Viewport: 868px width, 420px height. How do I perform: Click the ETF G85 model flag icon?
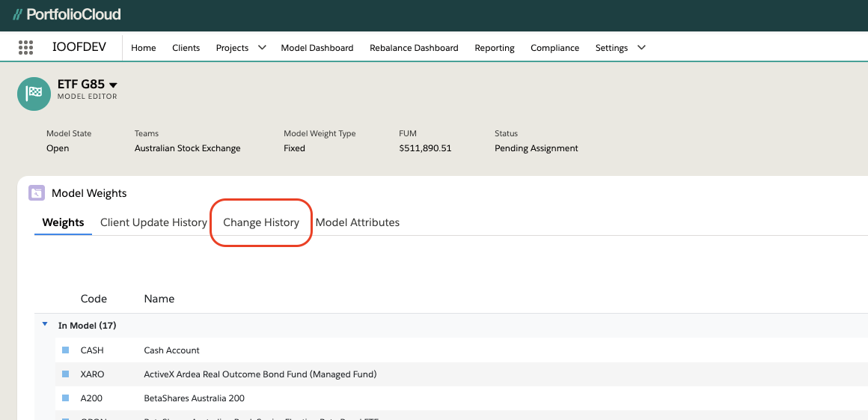pos(34,94)
